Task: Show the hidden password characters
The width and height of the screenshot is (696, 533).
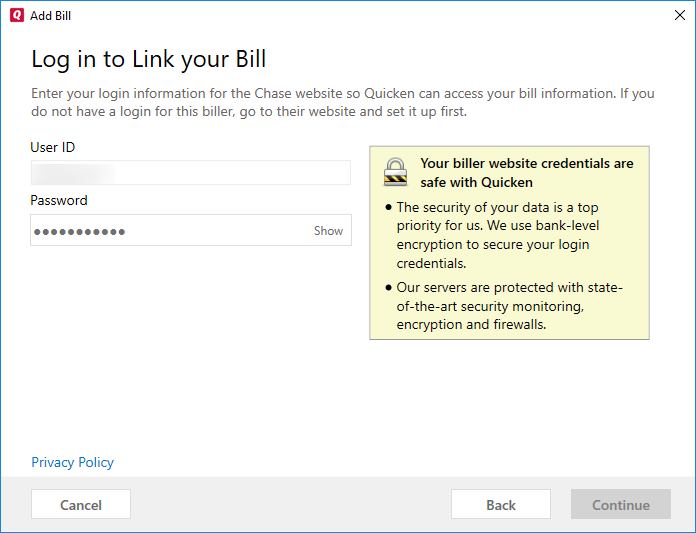Action: coord(328,231)
